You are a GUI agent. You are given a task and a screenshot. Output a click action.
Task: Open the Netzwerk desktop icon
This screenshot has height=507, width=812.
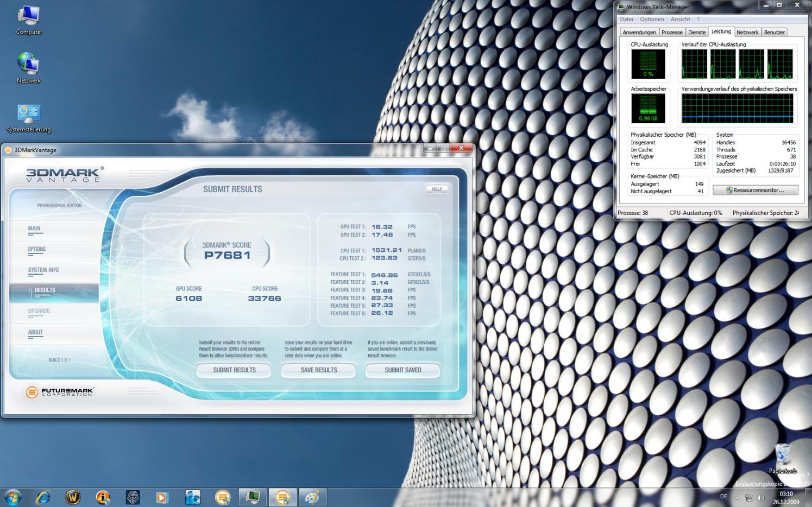coord(29,68)
